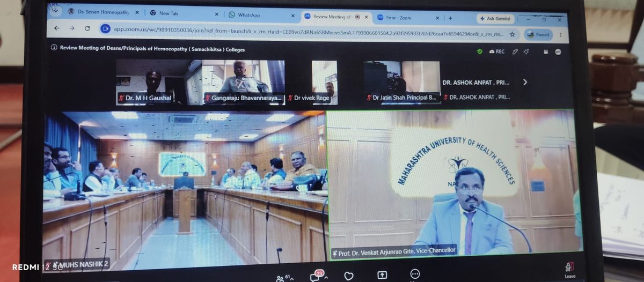Select the Review Meeting tab
The height and width of the screenshot is (282, 644).
click(x=335, y=17)
